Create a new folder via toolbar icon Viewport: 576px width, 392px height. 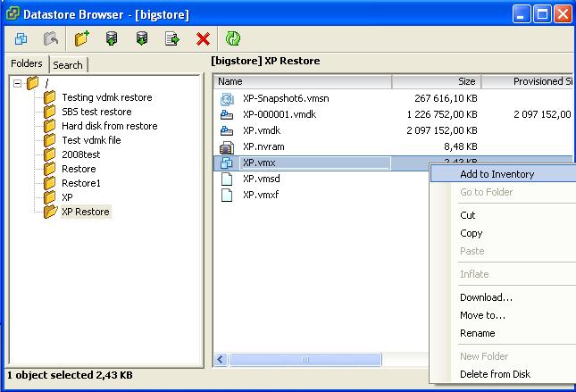click(82, 38)
